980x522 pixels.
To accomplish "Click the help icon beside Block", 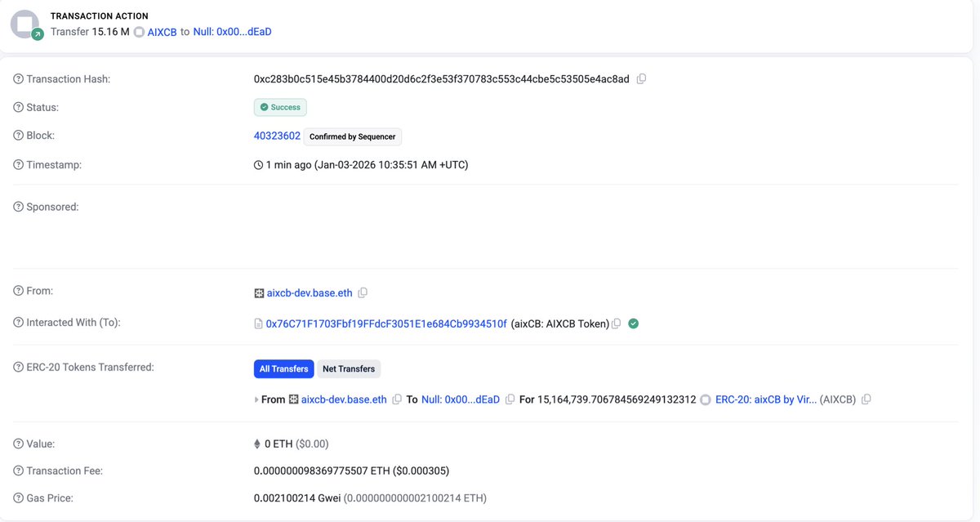I will coord(18,136).
